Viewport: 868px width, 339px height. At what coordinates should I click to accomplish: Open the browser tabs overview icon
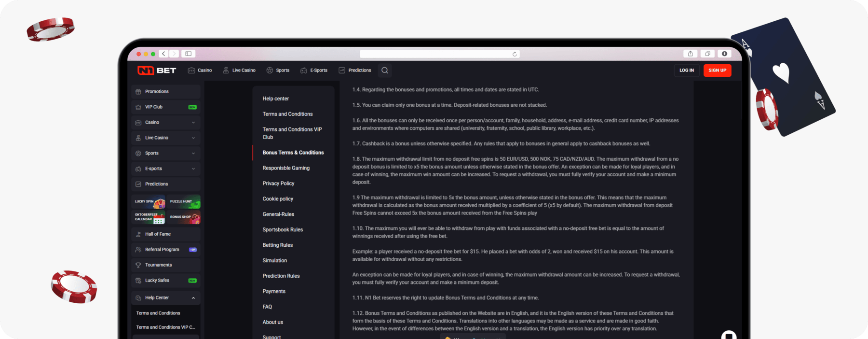[707, 54]
